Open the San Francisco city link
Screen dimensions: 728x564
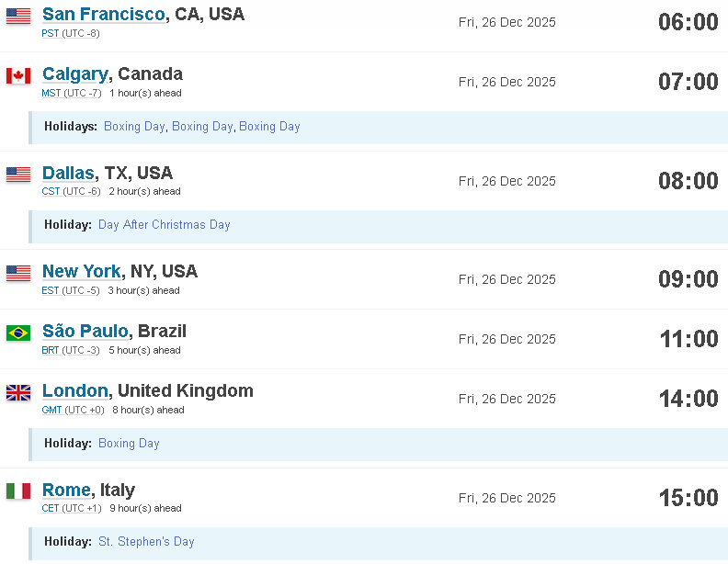[104, 14]
